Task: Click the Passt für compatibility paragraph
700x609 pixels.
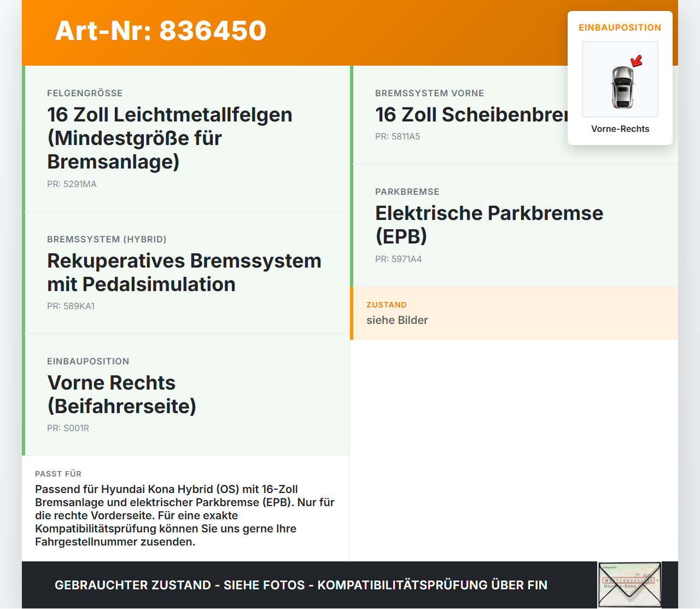Action: [185, 515]
